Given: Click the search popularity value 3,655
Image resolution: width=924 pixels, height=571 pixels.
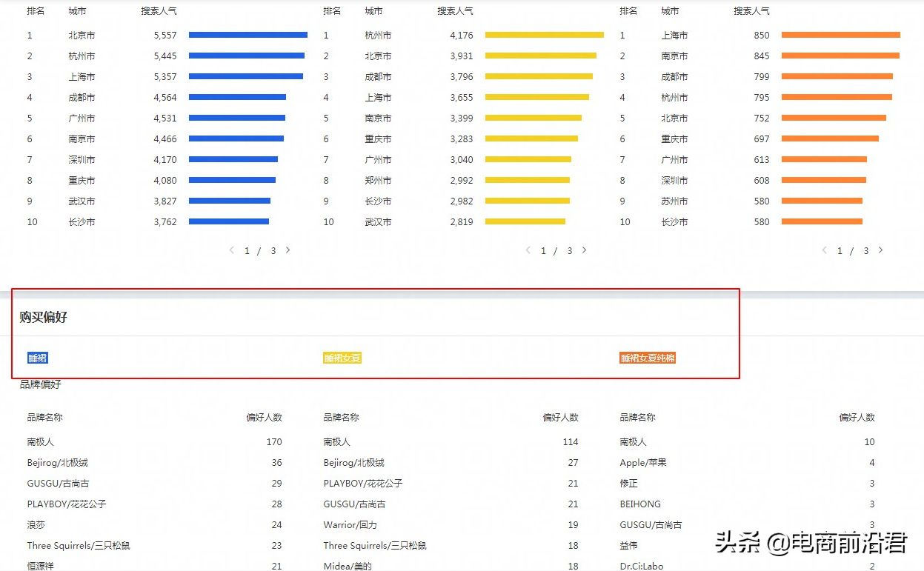Looking at the screenshot, I should pos(462,98).
